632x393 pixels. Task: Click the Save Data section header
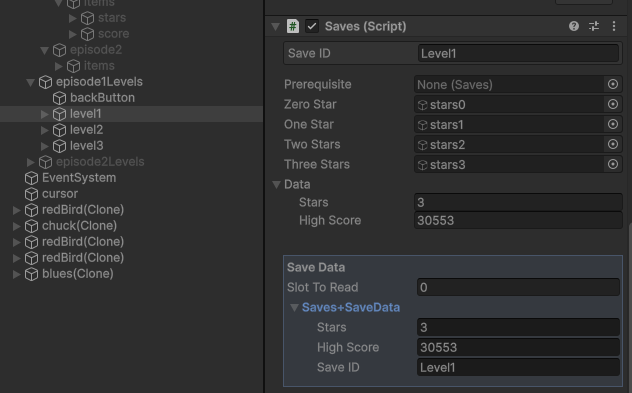click(316, 267)
